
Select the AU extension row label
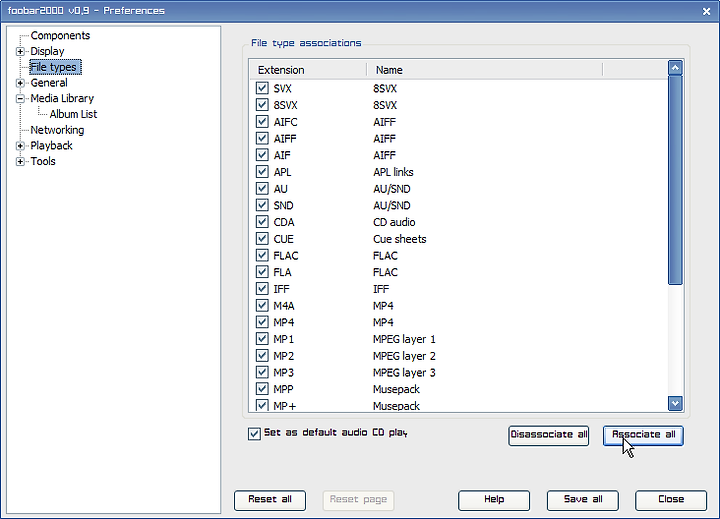pos(281,189)
